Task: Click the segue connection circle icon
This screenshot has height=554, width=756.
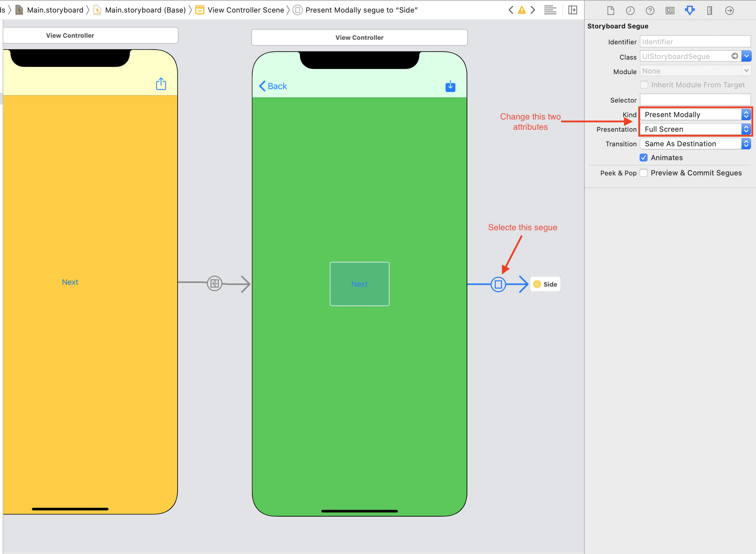Action: pyautogui.click(x=498, y=284)
